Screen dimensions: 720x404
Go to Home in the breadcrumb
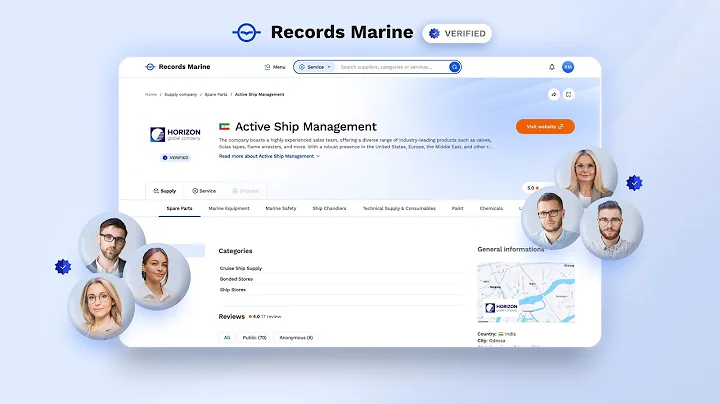point(151,95)
